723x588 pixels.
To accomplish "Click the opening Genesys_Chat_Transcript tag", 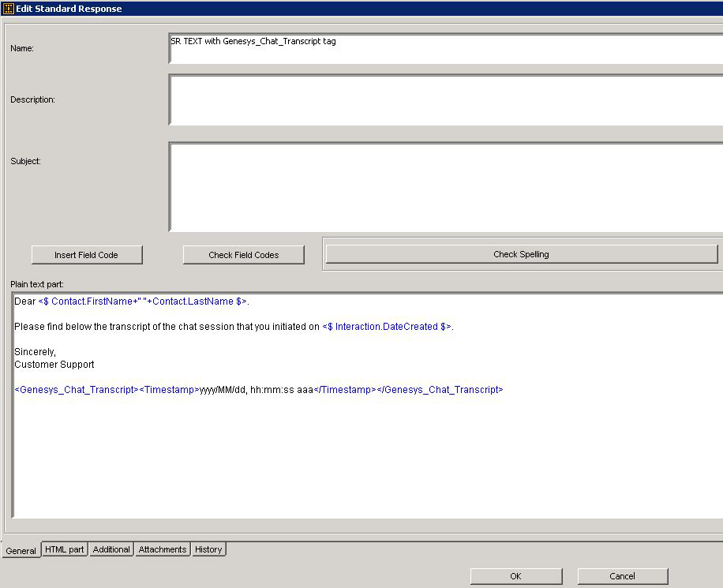I will (x=77, y=390).
